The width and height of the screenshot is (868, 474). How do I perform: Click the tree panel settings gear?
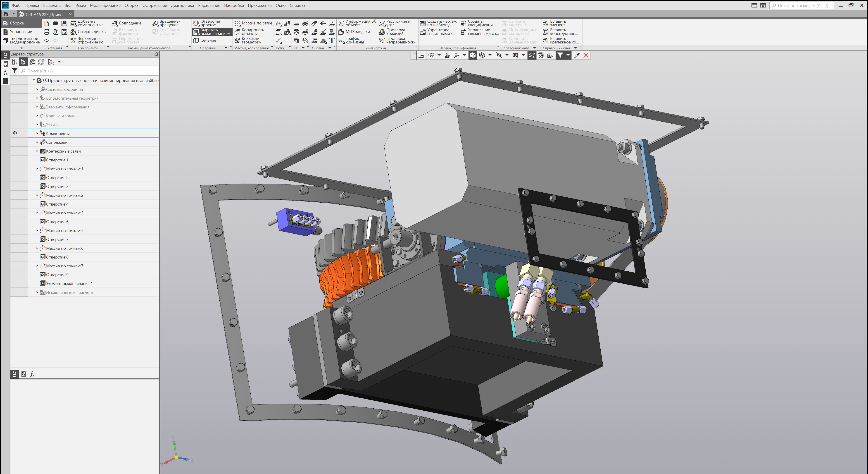click(156, 54)
